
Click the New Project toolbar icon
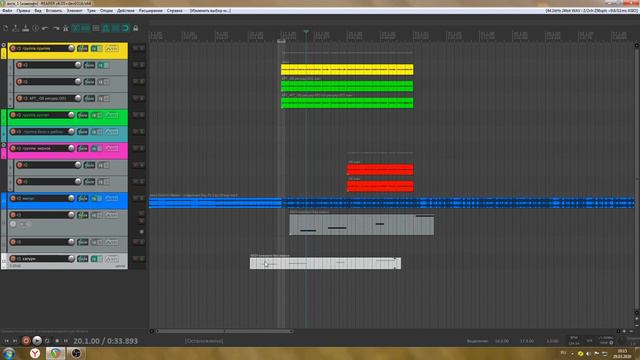(x=5, y=28)
